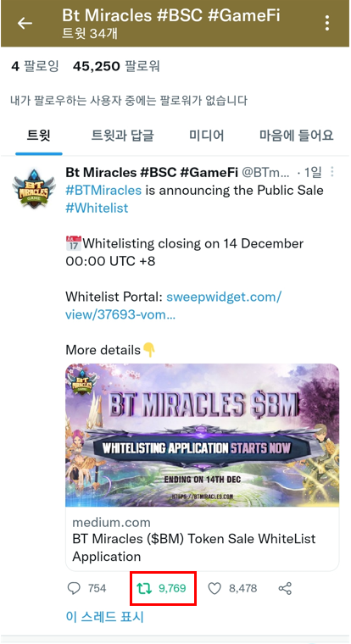The width and height of the screenshot is (351, 644).
Task: Open the tweet's more options menu
Action: point(332,172)
